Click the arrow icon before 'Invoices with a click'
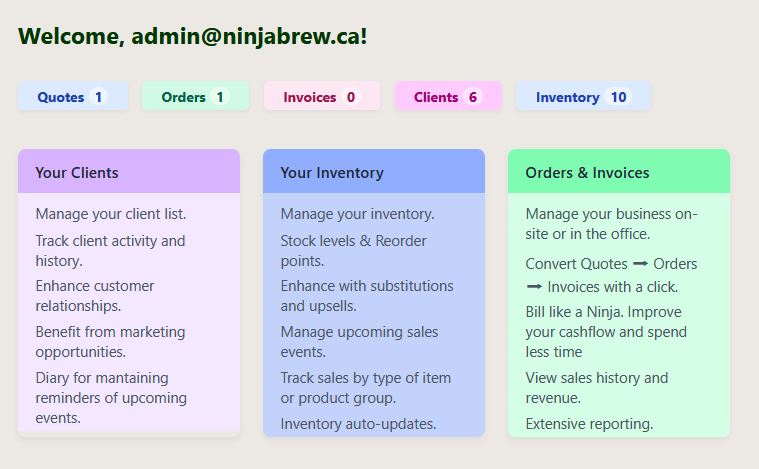The width and height of the screenshot is (759, 469). pos(534,287)
